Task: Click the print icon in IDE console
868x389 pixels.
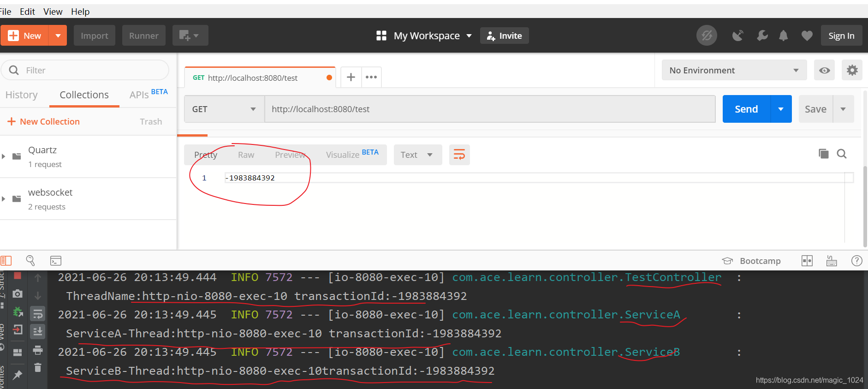Action: (x=38, y=350)
